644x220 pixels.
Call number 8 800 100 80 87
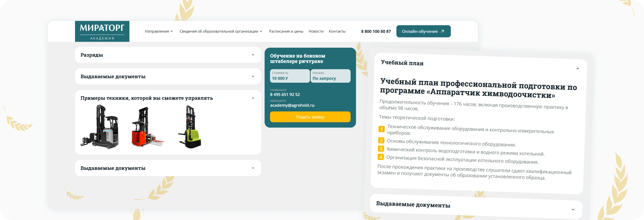(375, 31)
